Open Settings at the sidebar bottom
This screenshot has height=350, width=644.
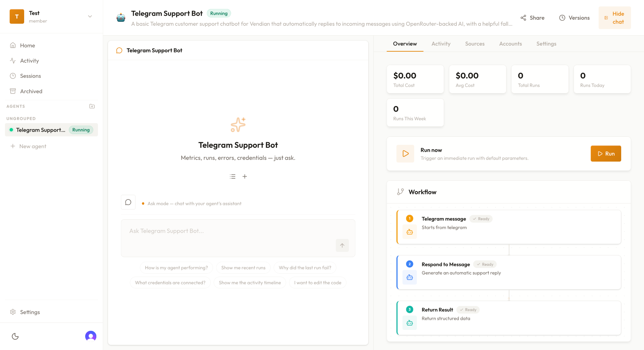point(51,312)
